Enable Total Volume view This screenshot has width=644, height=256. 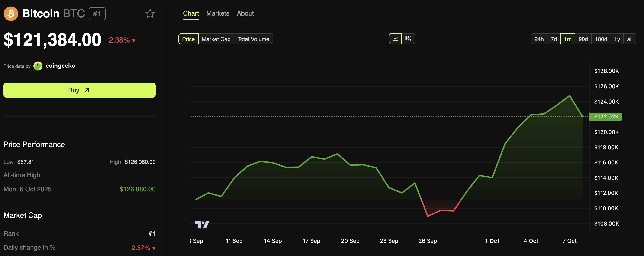tap(253, 39)
